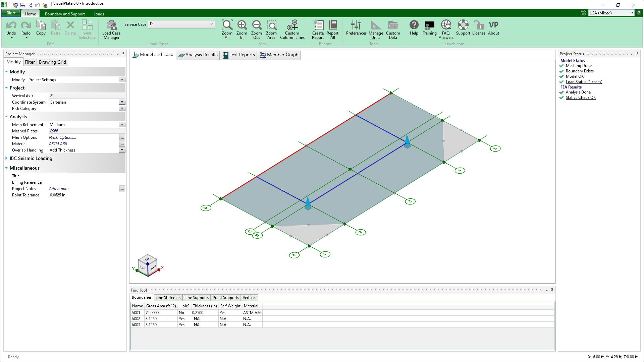Open the Service Case dropdown
This screenshot has width=644, height=362.
pyautogui.click(x=212, y=24)
